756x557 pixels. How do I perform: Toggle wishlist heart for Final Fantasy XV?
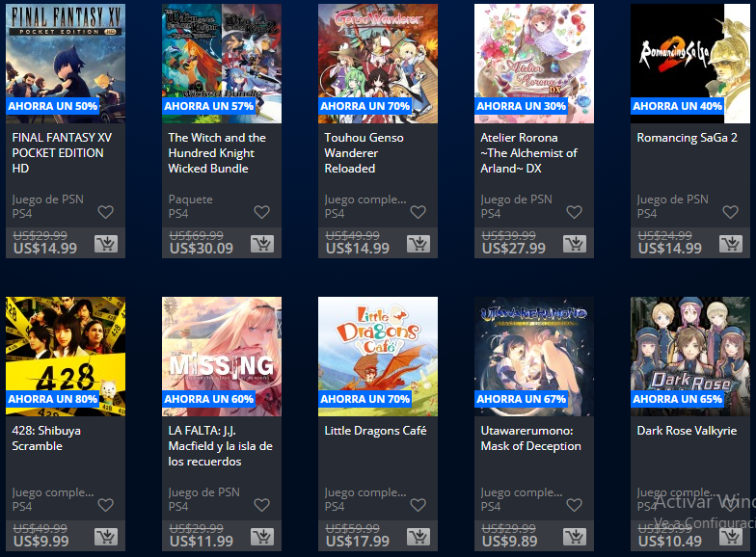106,212
